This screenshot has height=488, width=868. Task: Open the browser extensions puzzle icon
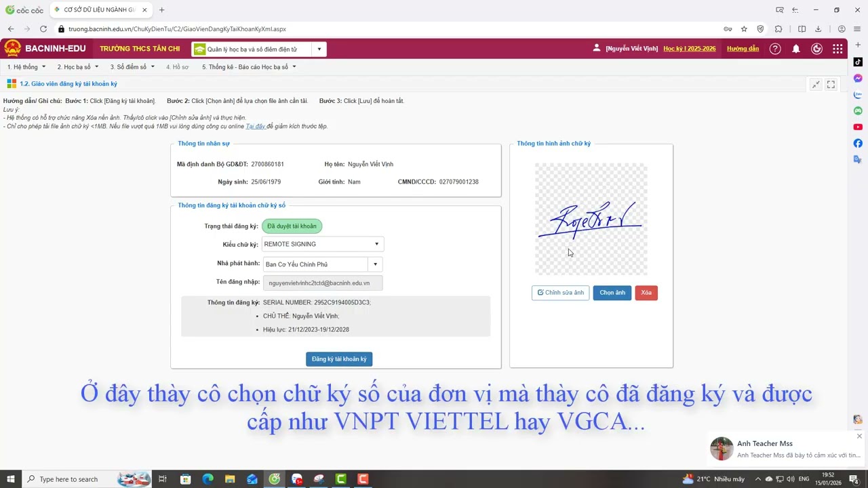point(778,29)
